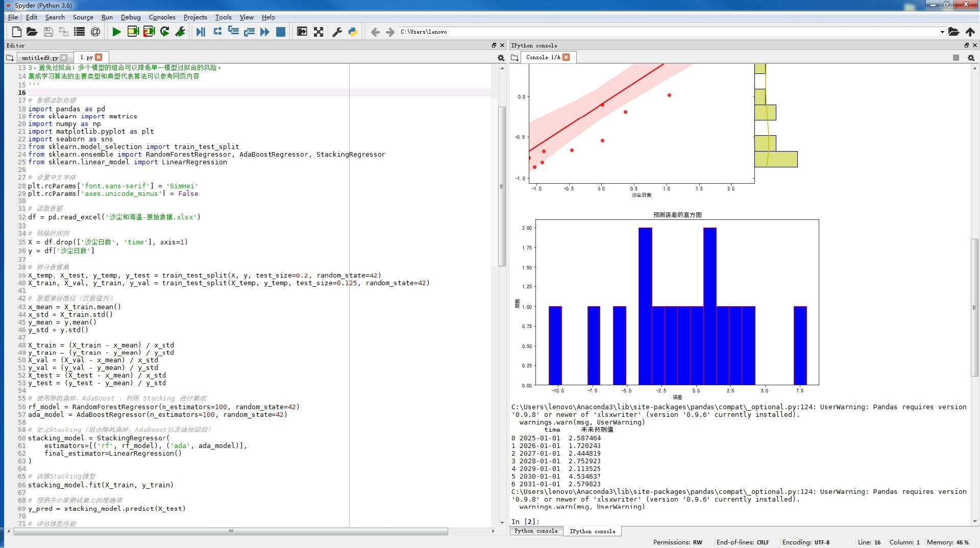Open the Tools menu
Image resolution: width=980 pixels, height=548 pixels.
tap(223, 17)
